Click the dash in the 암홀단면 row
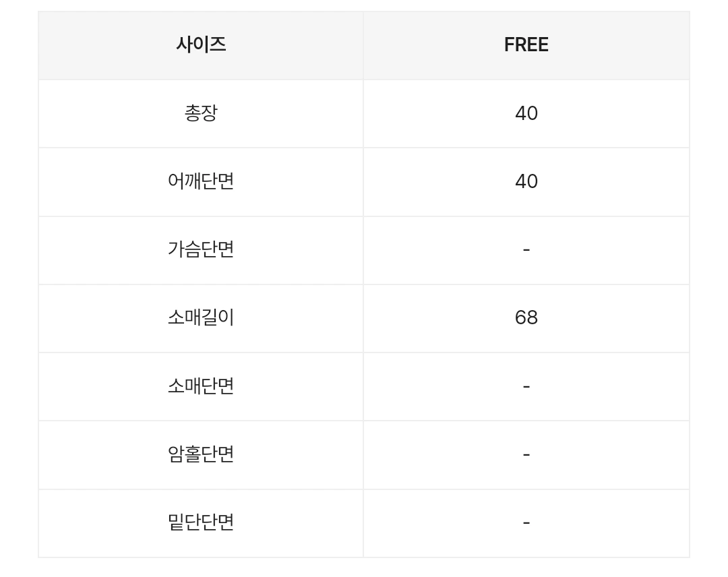This screenshot has height=577, width=728. pyautogui.click(x=526, y=455)
